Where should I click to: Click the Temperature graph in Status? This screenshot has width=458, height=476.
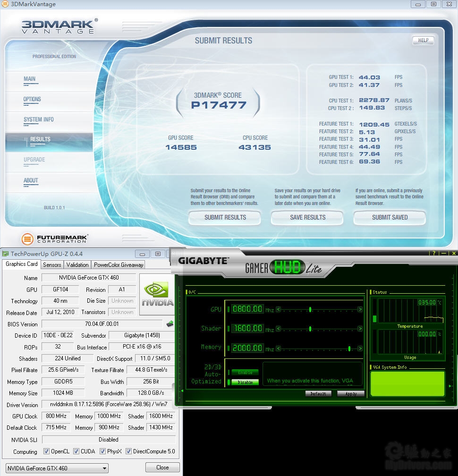[x=410, y=310]
